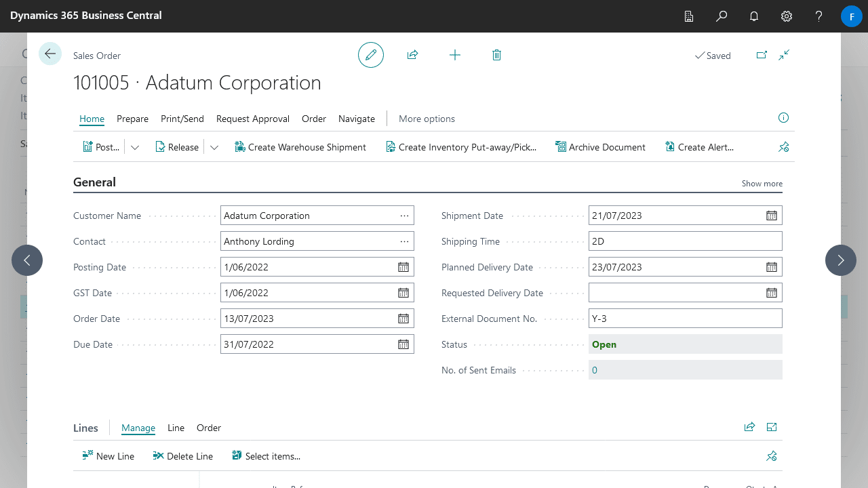This screenshot has width=868, height=488.
Task: Click Select items...
Action: point(266,456)
